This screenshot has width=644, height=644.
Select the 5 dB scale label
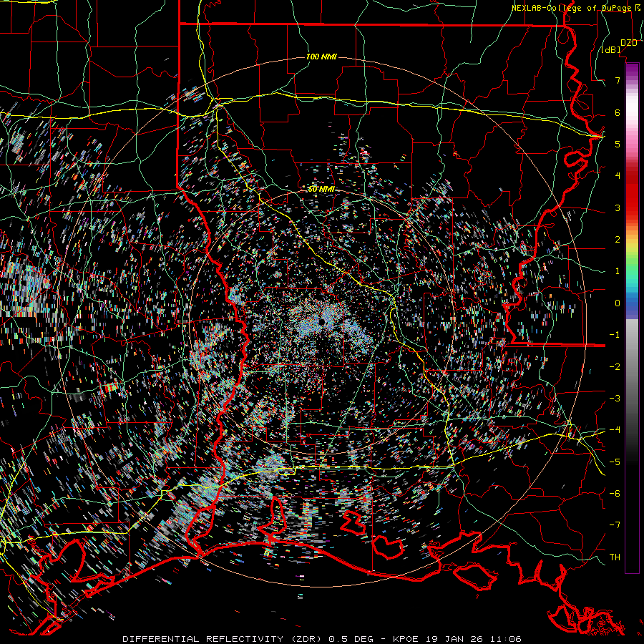click(618, 144)
